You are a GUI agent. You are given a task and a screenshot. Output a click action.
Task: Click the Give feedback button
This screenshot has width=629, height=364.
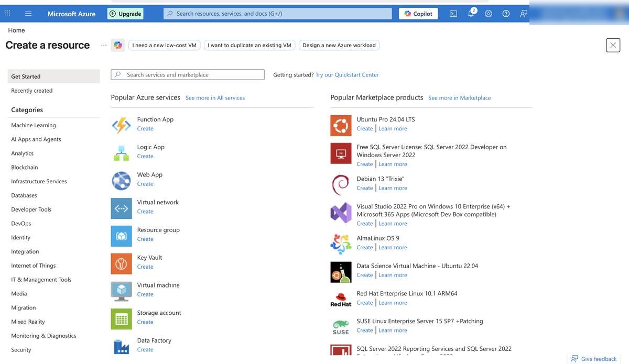pos(594,359)
